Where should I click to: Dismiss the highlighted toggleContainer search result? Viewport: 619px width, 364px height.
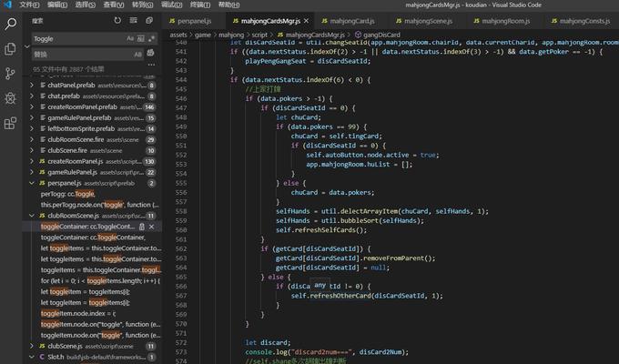152,227
